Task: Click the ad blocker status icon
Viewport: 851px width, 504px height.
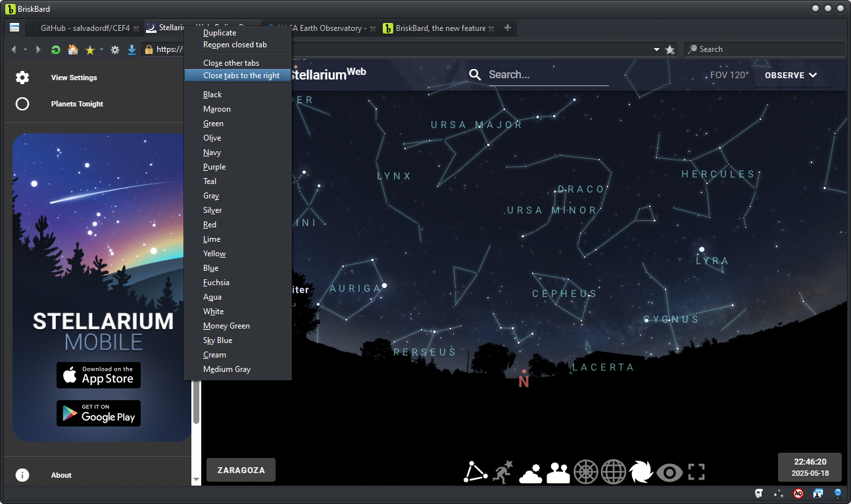Action: click(798, 493)
